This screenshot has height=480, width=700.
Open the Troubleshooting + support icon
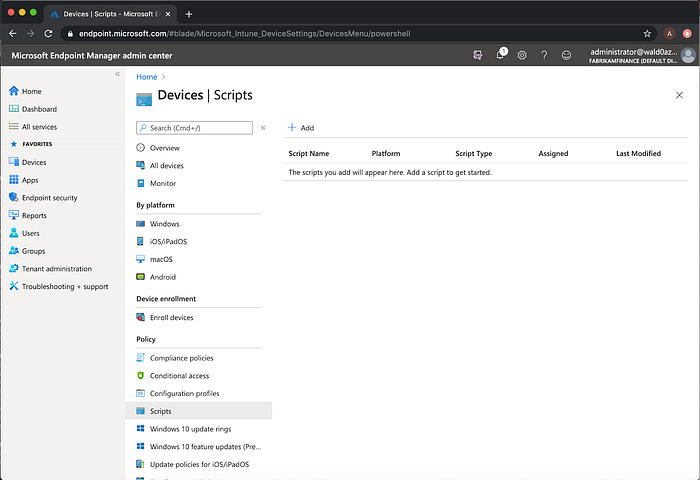(14, 286)
